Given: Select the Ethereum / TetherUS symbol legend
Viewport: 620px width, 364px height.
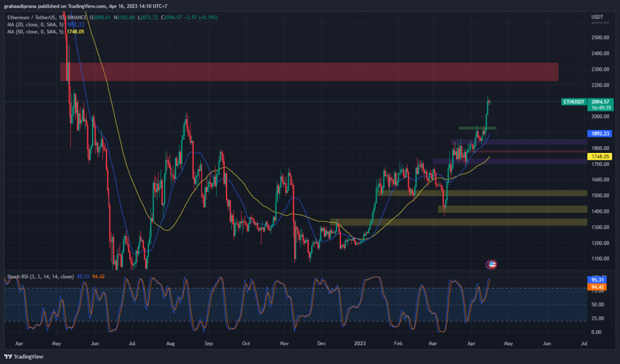Looking at the screenshot, I should 47,18.
